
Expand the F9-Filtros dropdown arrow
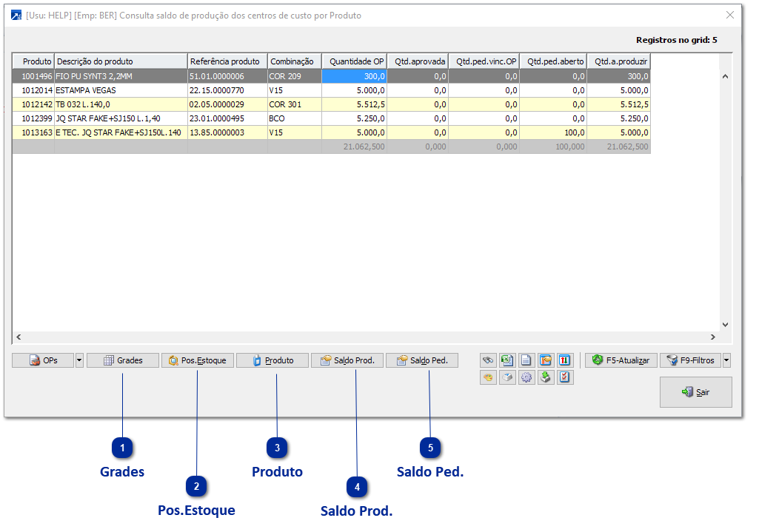pyautogui.click(x=726, y=360)
